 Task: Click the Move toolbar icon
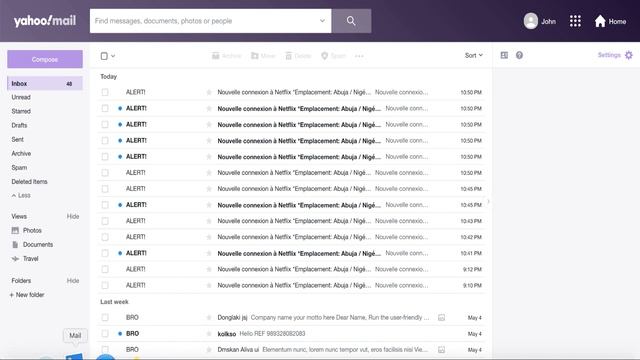255,56
